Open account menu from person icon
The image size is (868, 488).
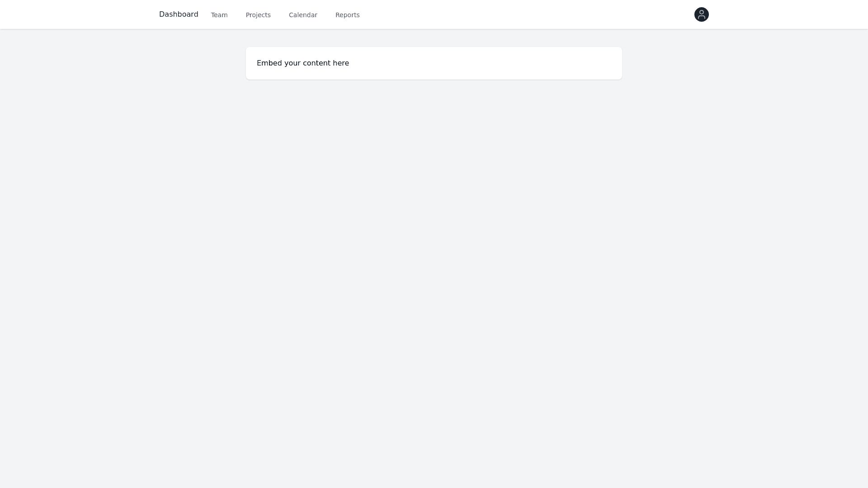pos(701,14)
